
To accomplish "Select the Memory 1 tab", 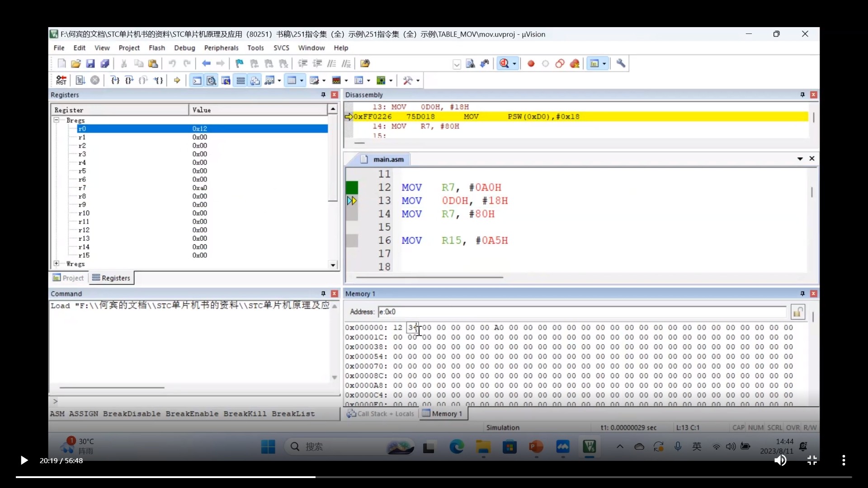I will pos(443,413).
